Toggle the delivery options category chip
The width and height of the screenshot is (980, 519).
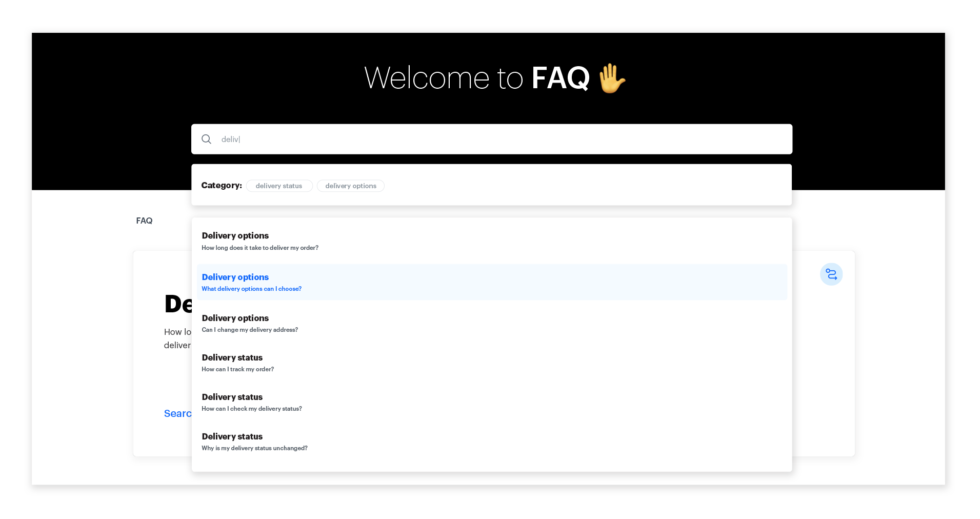pos(350,186)
